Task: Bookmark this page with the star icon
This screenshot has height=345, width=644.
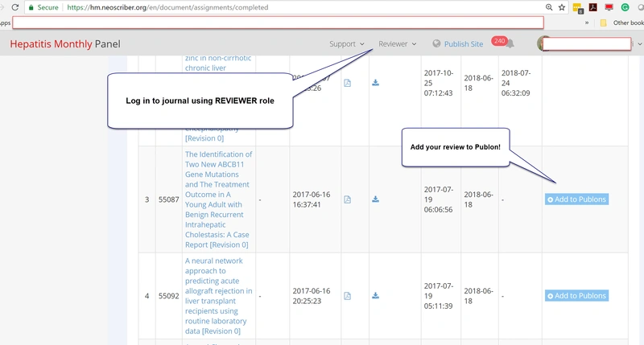Action: tap(562, 7)
